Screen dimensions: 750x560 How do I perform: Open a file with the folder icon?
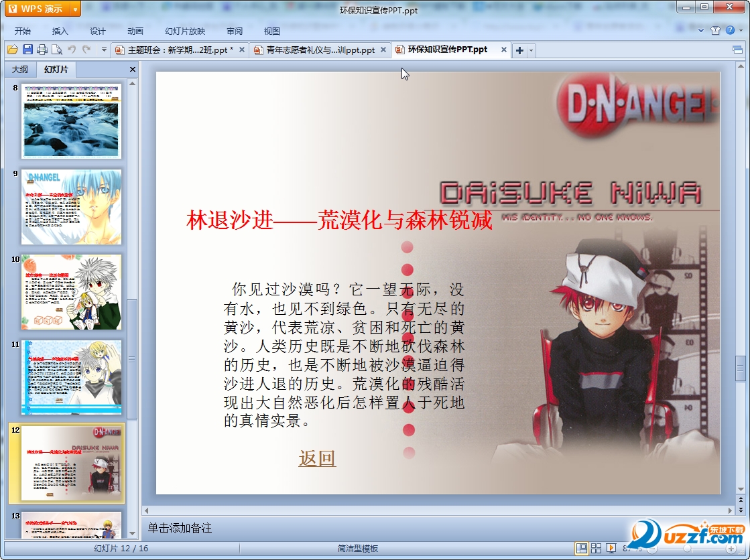click(13, 50)
